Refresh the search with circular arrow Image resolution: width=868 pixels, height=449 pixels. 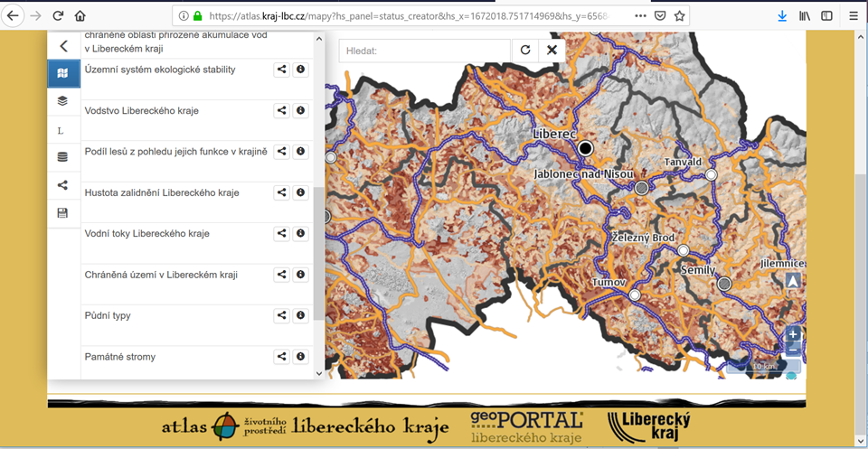click(x=525, y=51)
